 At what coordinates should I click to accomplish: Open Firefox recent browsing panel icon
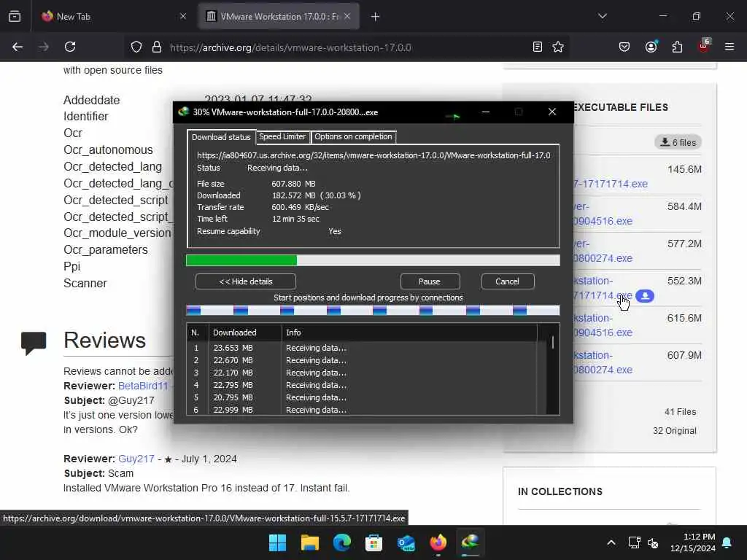[15, 17]
